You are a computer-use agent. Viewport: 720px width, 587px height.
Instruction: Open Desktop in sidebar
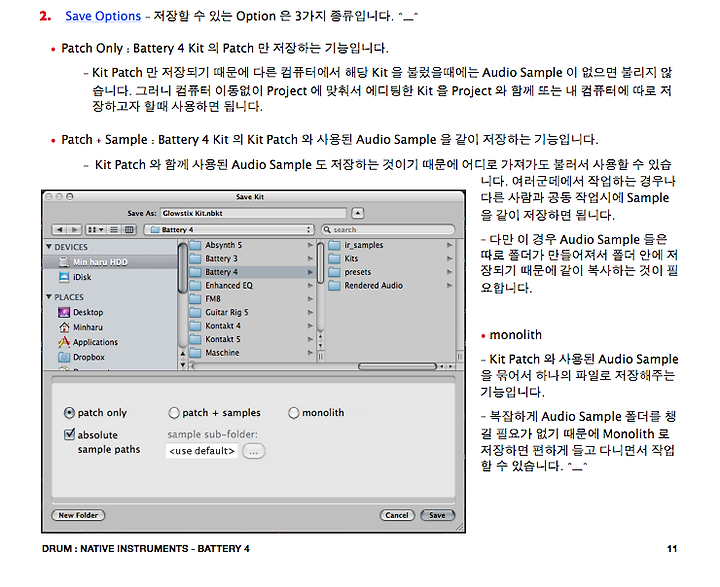pyautogui.click(x=81, y=312)
